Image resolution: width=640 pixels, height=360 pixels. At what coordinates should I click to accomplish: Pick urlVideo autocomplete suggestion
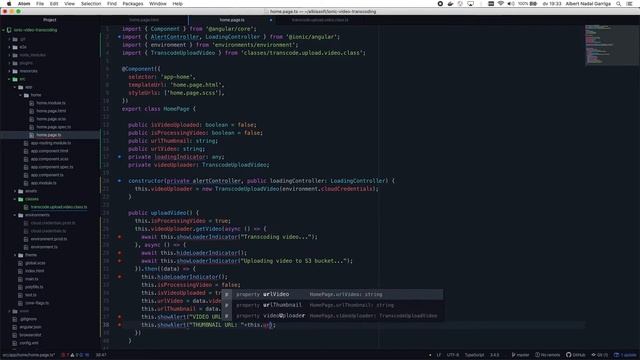(x=332, y=294)
